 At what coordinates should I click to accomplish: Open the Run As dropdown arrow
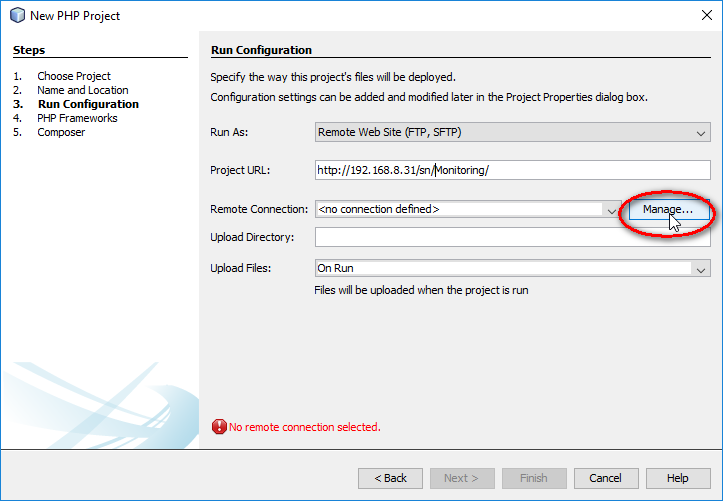click(701, 133)
